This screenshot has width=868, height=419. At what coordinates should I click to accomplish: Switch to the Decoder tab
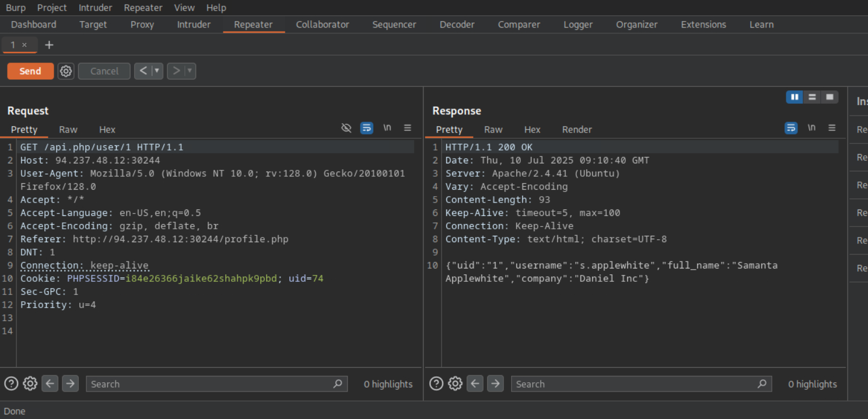pyautogui.click(x=457, y=25)
